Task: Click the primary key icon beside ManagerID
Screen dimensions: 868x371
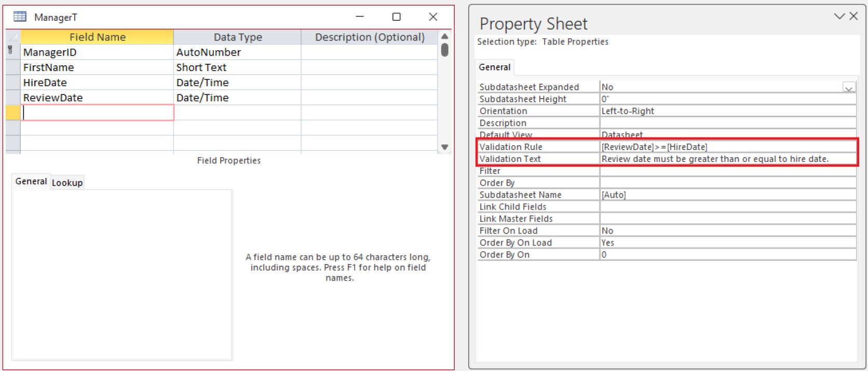Action: coord(10,51)
